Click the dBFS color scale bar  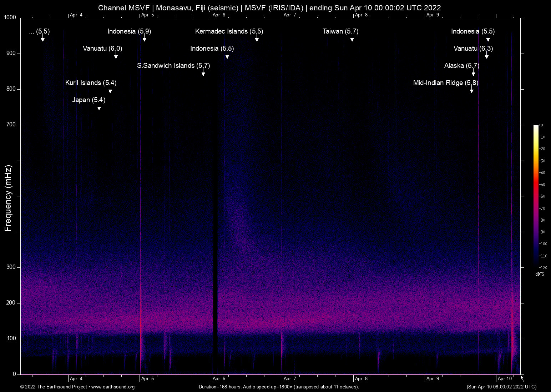(x=536, y=196)
